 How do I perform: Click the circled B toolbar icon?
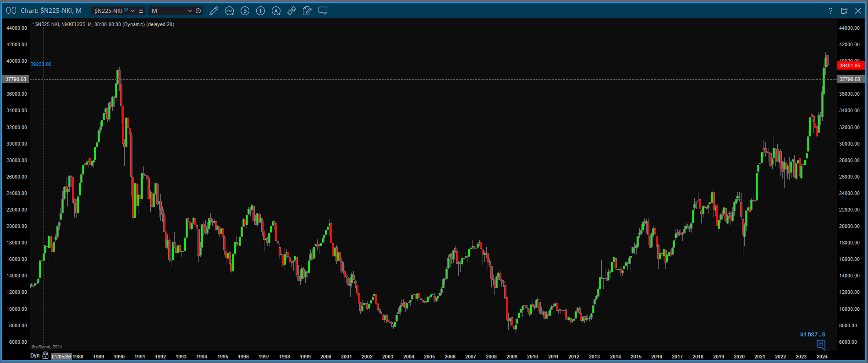[x=245, y=11]
